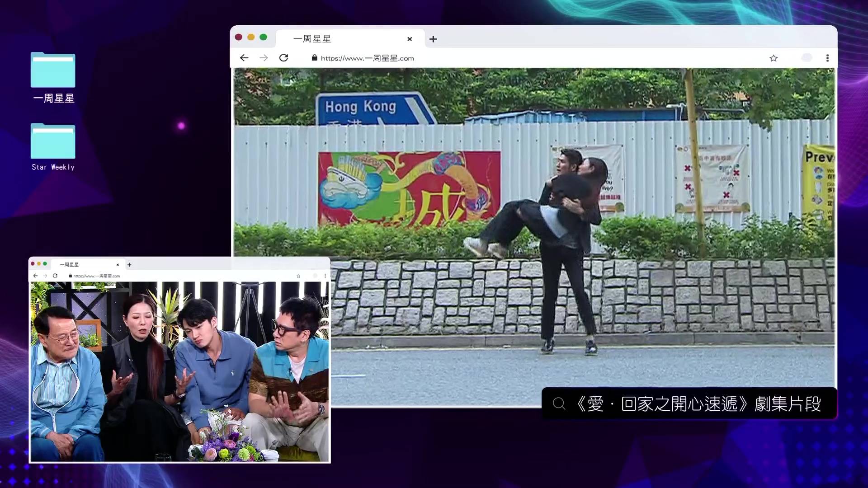
Task: Go forward in the large browser window
Action: point(264,58)
